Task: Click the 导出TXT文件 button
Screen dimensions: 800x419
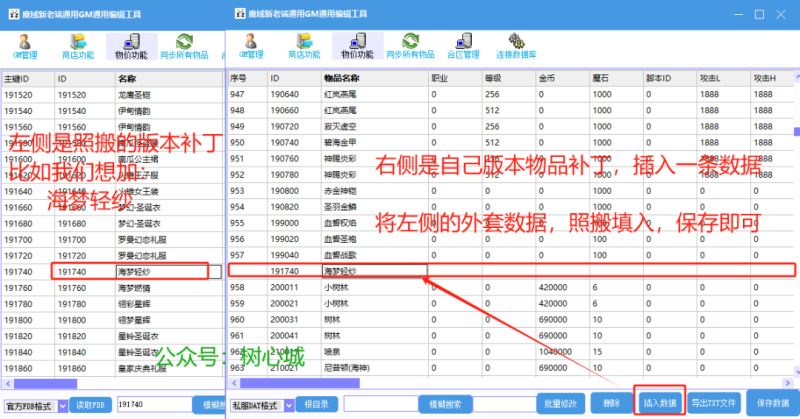Action: click(713, 403)
